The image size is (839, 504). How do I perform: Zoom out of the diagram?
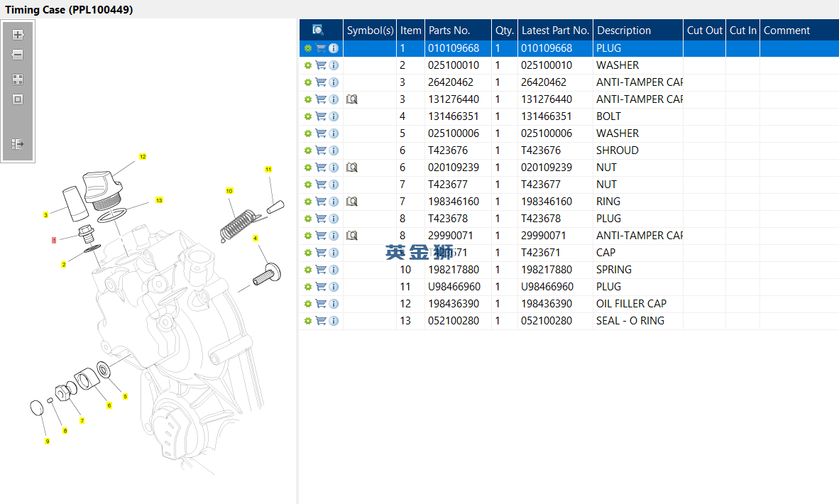click(18, 55)
